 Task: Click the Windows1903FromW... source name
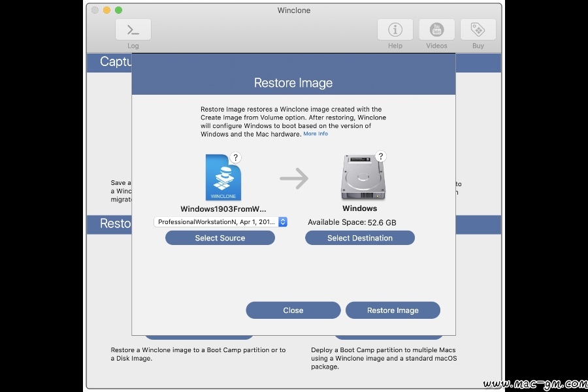(223, 209)
